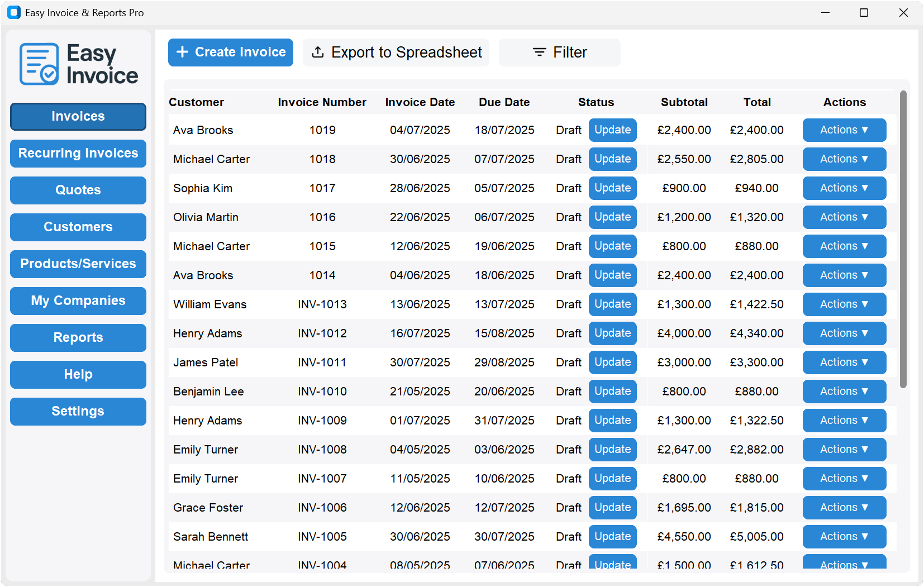Viewport: 924px width, 587px height.
Task: Update status of invoice 1015
Action: click(x=612, y=246)
